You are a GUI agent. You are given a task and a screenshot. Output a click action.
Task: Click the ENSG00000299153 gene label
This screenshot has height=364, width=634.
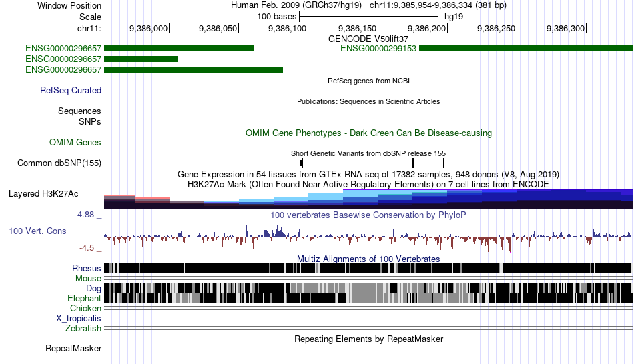pyautogui.click(x=378, y=49)
